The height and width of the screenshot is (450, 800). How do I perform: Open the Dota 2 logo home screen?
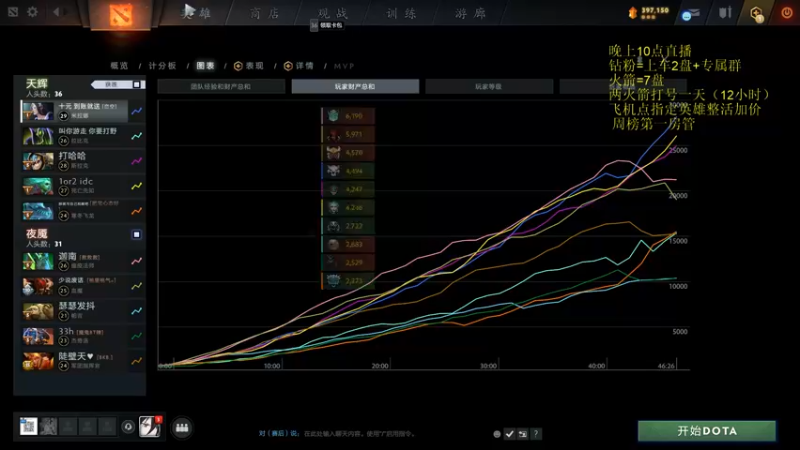tap(120, 14)
